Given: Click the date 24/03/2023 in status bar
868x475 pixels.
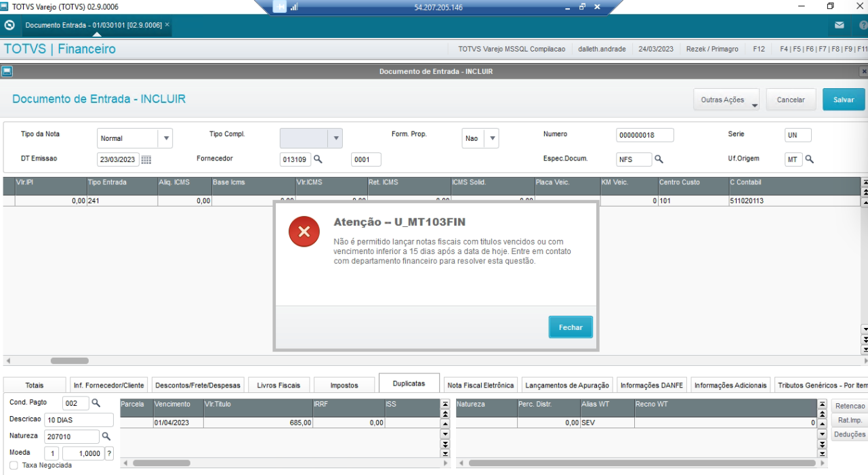Looking at the screenshot, I should coord(656,49).
